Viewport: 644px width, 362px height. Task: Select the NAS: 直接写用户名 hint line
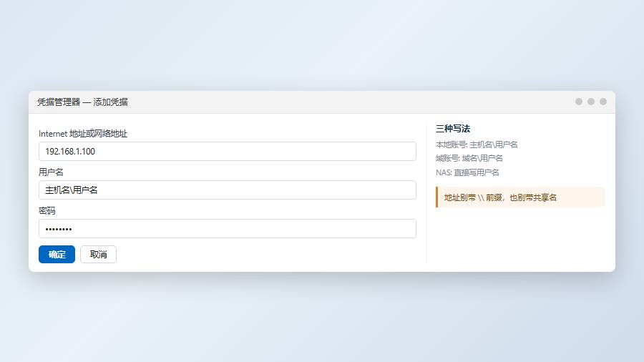point(467,172)
